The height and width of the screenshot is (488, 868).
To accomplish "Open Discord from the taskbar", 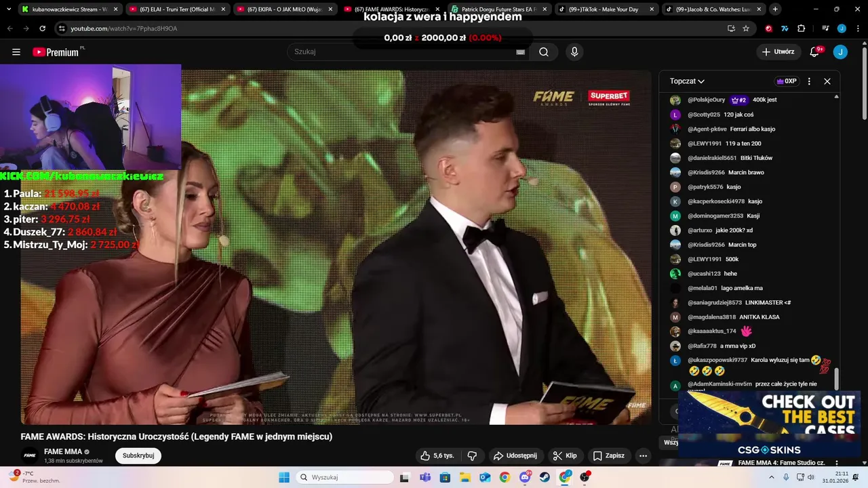I will (x=525, y=477).
